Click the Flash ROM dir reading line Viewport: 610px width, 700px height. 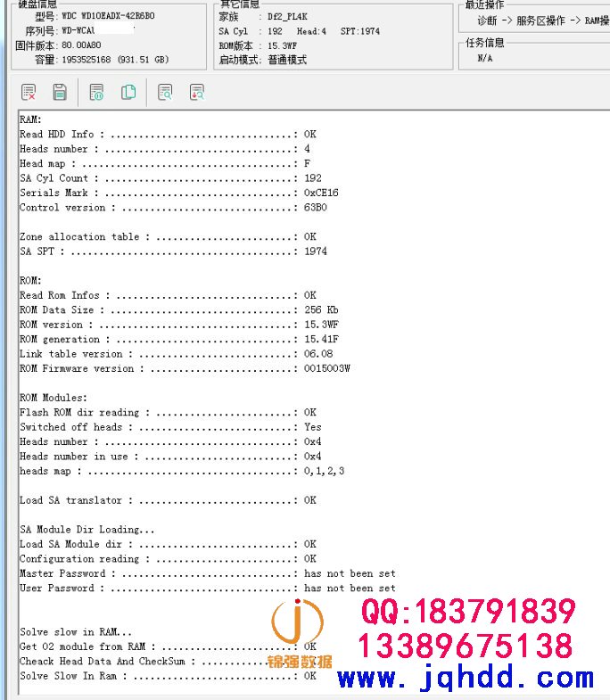coord(168,413)
